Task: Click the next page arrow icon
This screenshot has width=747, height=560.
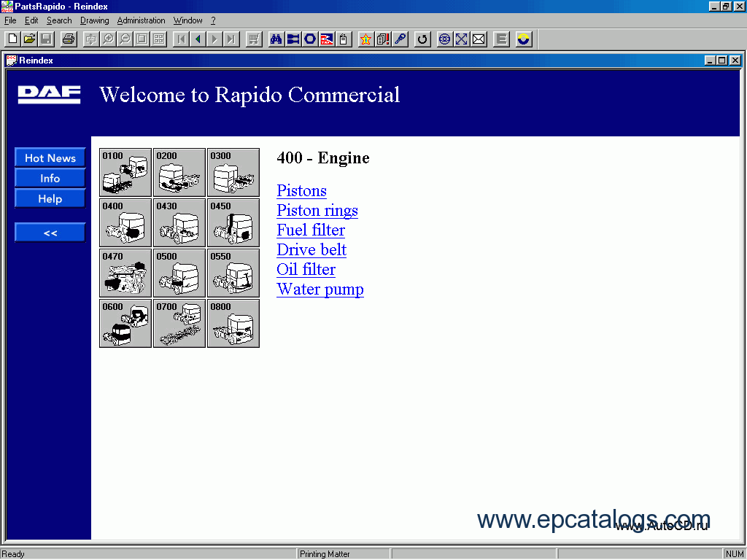Action: [214, 39]
